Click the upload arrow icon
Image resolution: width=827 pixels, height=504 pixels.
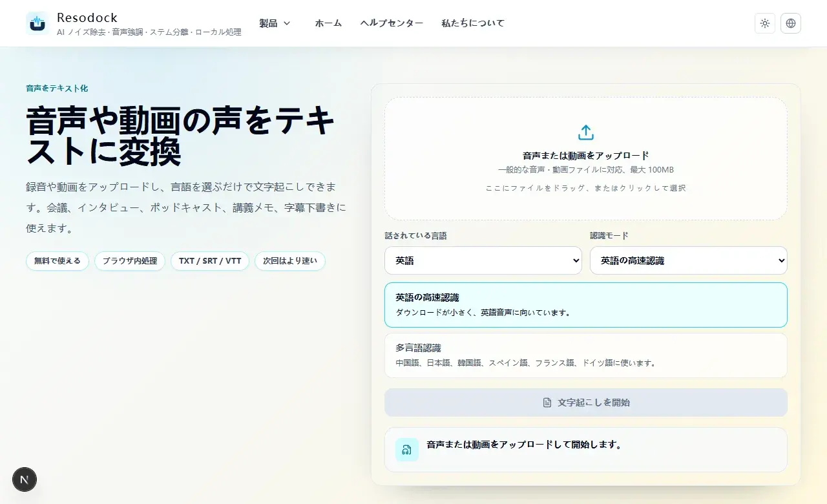pos(586,132)
